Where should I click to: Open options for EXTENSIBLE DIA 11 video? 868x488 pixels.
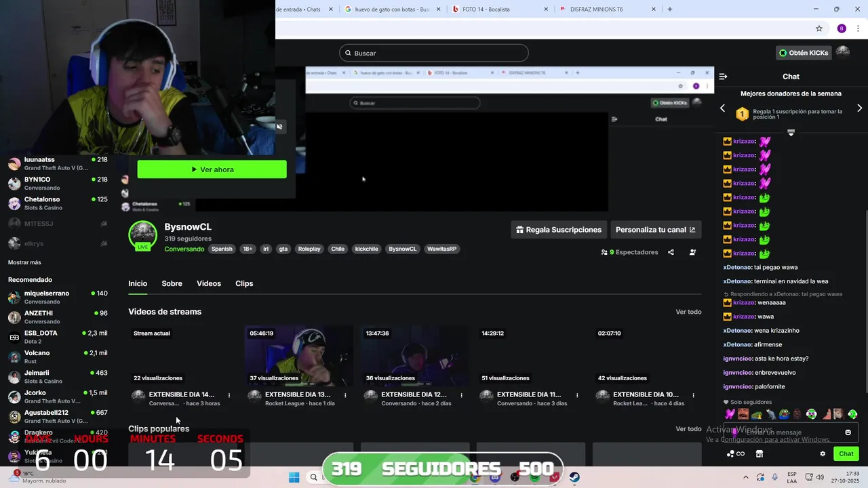[x=578, y=395]
